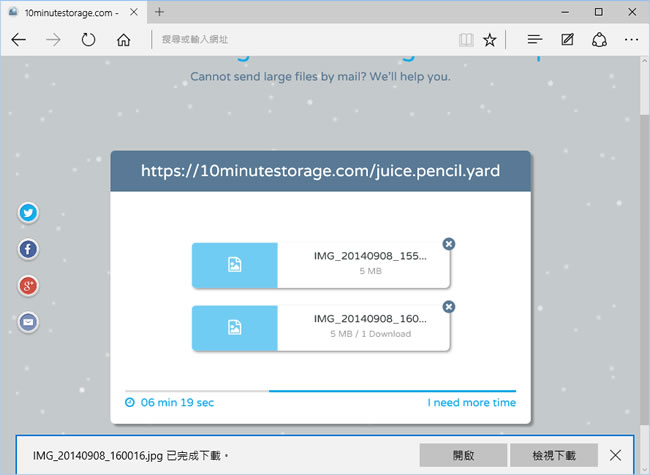
Task: Click image icon of IMG_20140908_155 file
Action: coord(235,264)
